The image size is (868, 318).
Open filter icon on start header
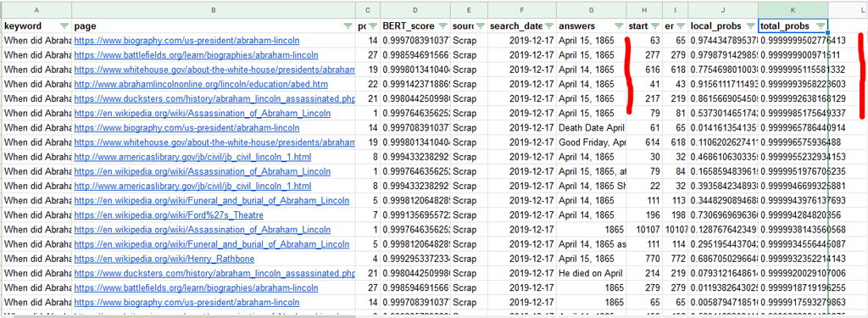655,26
